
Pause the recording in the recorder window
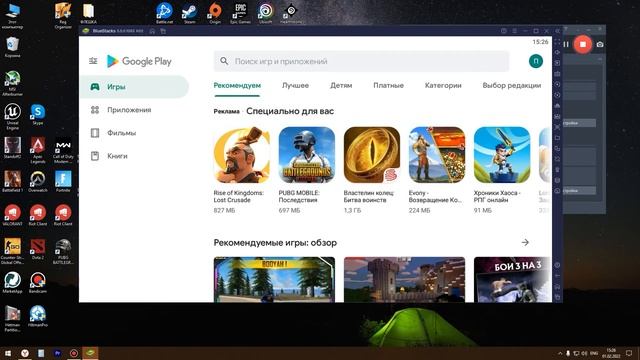(x=566, y=44)
